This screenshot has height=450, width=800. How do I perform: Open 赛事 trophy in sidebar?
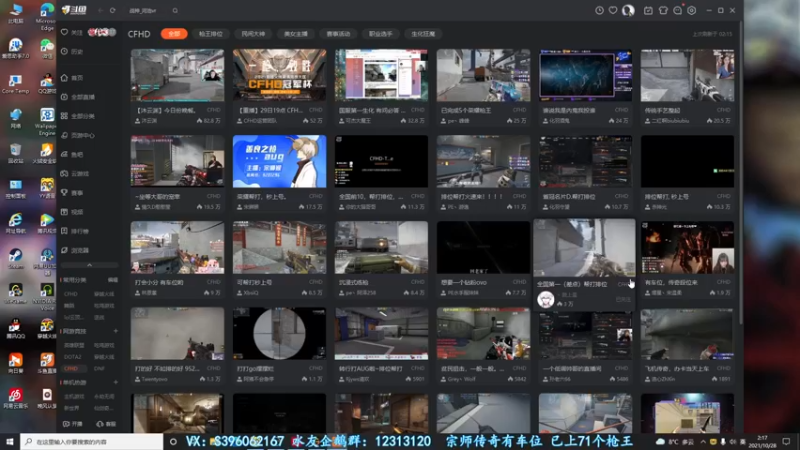click(72, 193)
